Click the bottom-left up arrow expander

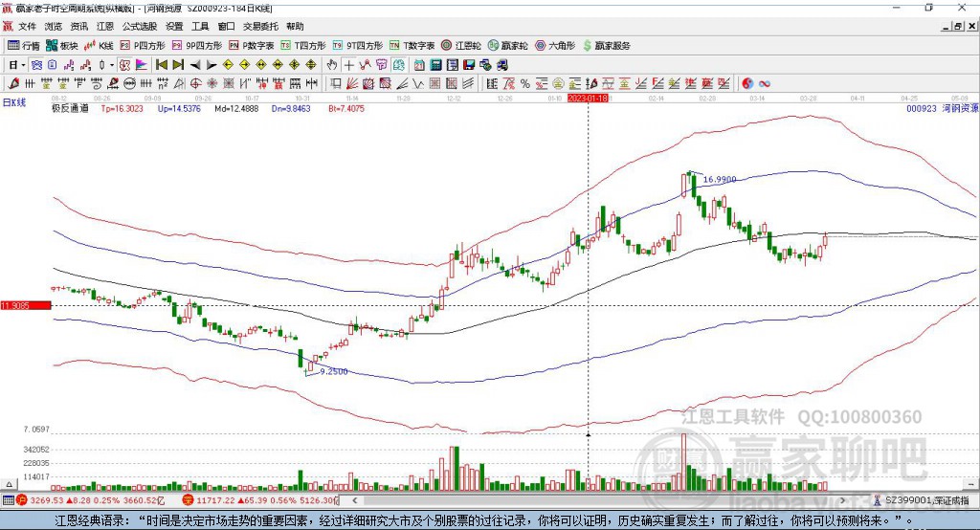(9, 484)
